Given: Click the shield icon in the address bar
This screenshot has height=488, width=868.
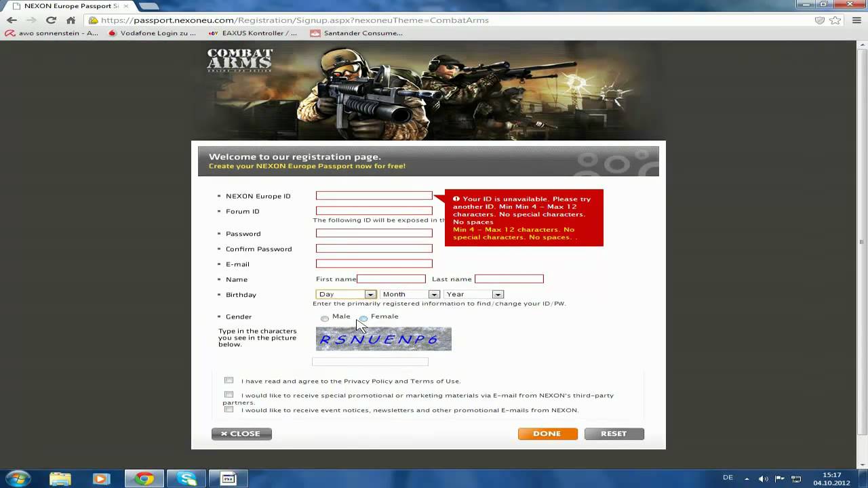Looking at the screenshot, I should [x=820, y=20].
